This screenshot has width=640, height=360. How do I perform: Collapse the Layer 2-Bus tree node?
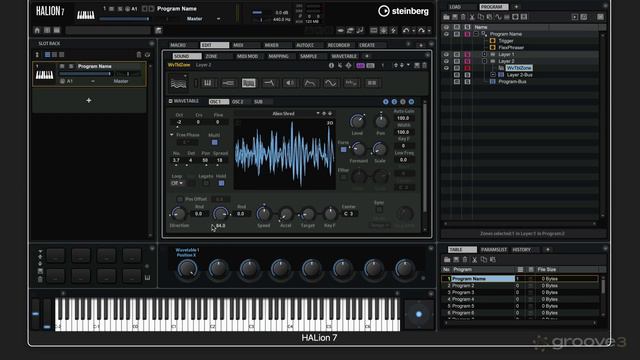tap(493, 75)
